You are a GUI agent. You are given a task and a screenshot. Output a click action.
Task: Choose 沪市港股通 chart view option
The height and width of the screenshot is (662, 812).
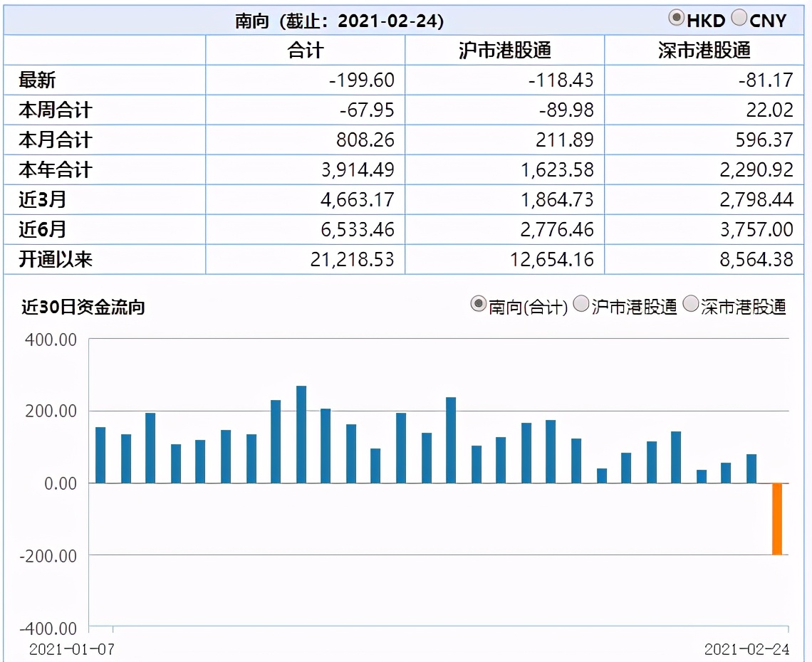click(581, 305)
